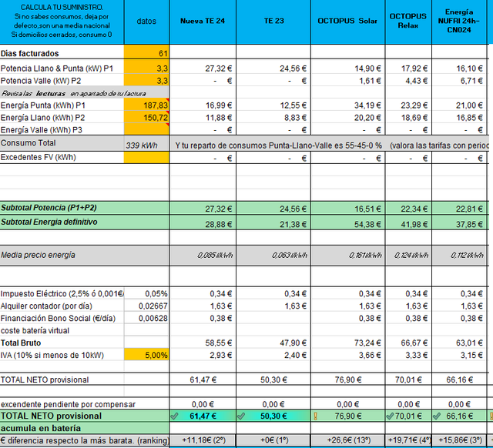493x448 pixels.
Task: Select Total Bruto 58,55 € cell
Action: coord(203,343)
